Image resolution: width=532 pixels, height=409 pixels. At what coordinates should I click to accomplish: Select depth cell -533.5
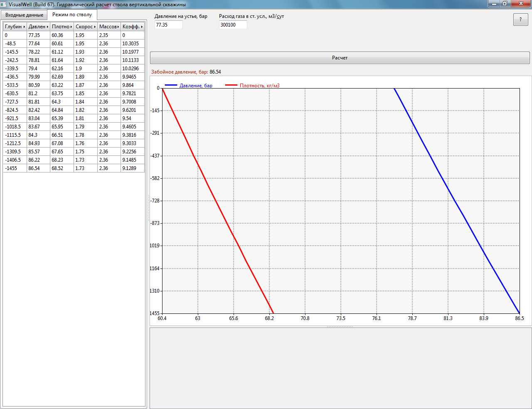(15, 85)
